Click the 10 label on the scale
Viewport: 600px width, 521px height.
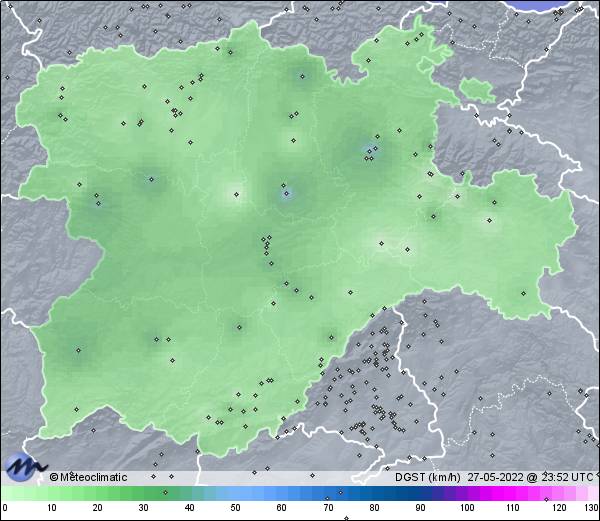[x=52, y=508]
